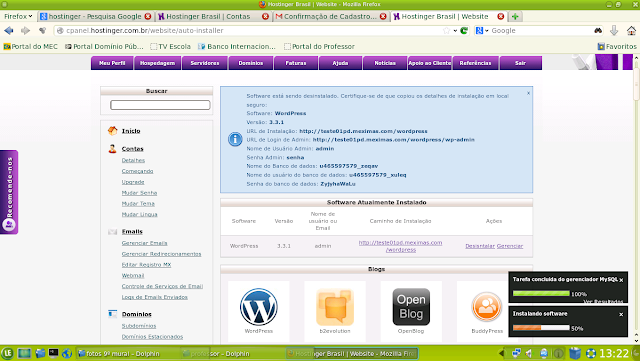Open the Domínios menu in purple bar
The image size is (640, 361).
pyautogui.click(x=251, y=63)
